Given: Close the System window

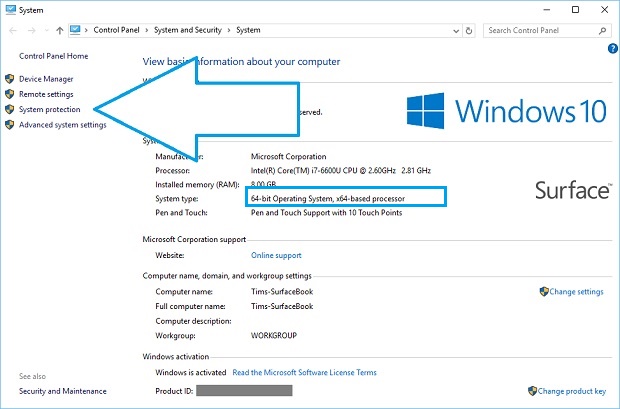Looking at the screenshot, I should click(605, 10).
